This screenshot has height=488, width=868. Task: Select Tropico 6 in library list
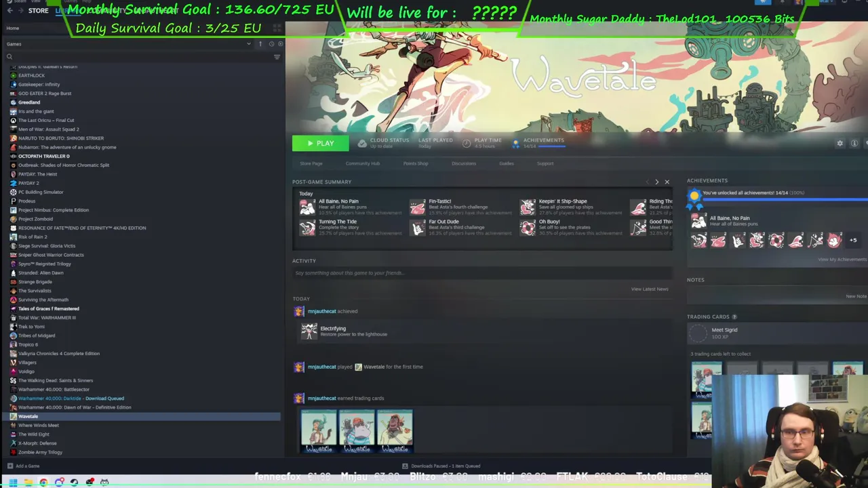pos(28,344)
